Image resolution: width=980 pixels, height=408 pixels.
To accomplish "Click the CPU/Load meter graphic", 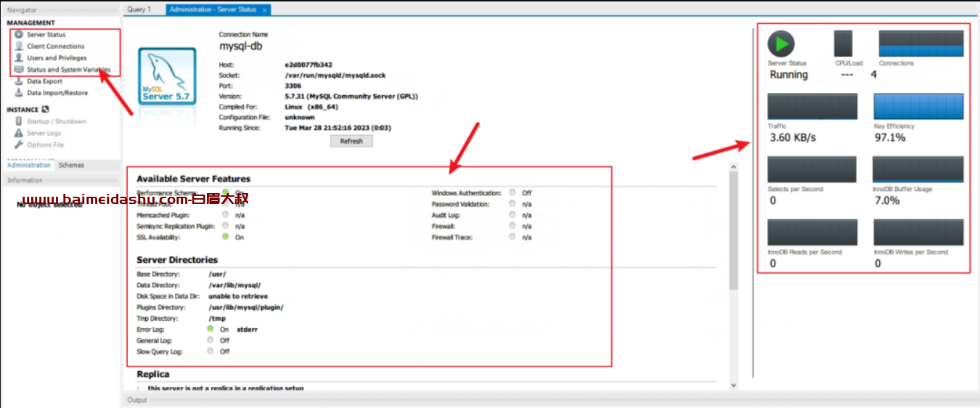I will point(843,44).
